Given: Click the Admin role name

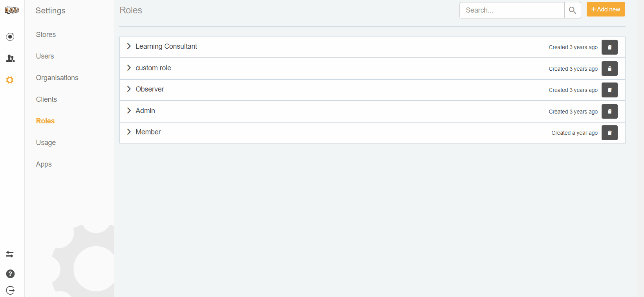Looking at the screenshot, I should [x=145, y=111].
